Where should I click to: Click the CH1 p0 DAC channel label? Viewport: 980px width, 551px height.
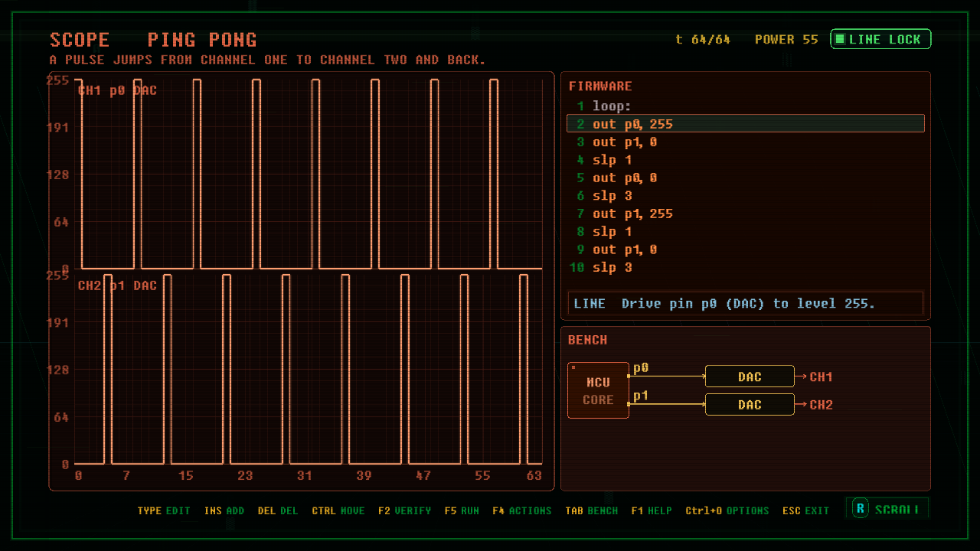point(117,90)
